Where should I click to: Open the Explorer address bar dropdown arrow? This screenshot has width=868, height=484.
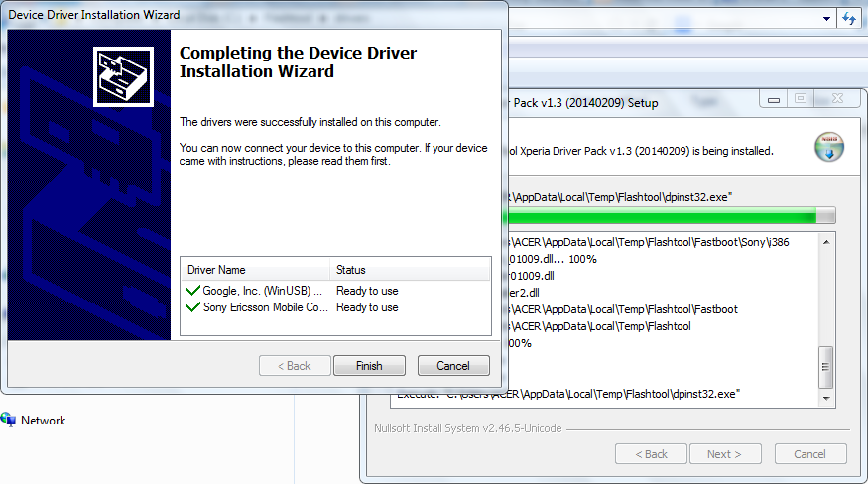point(826,18)
